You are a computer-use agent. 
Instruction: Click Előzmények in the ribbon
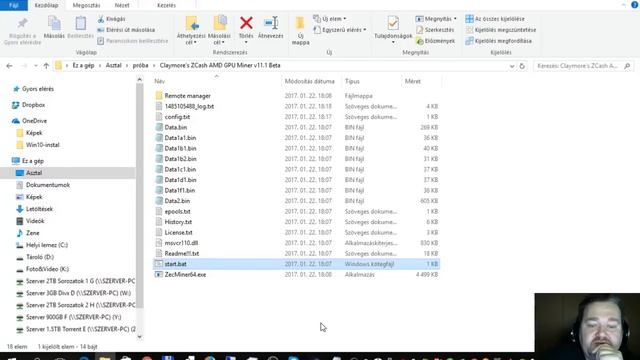(x=435, y=41)
